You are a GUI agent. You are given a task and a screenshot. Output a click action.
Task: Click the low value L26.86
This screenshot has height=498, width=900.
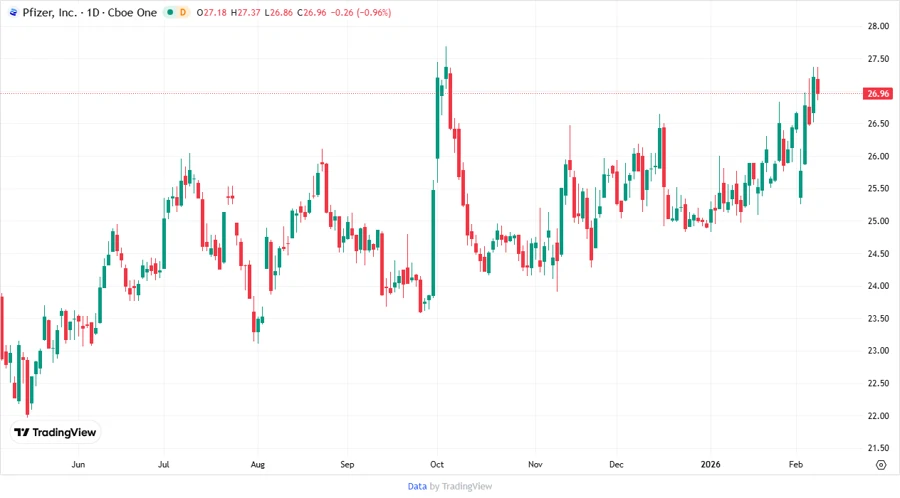278,12
